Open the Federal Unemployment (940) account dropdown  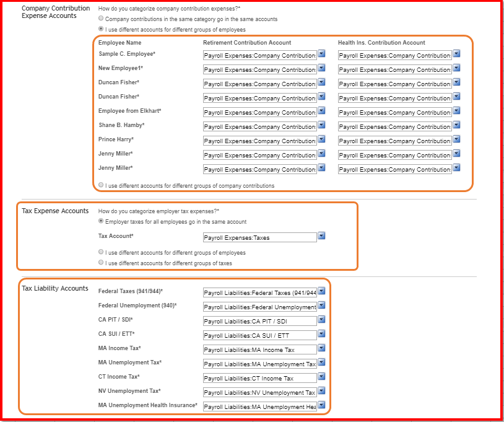(321, 306)
